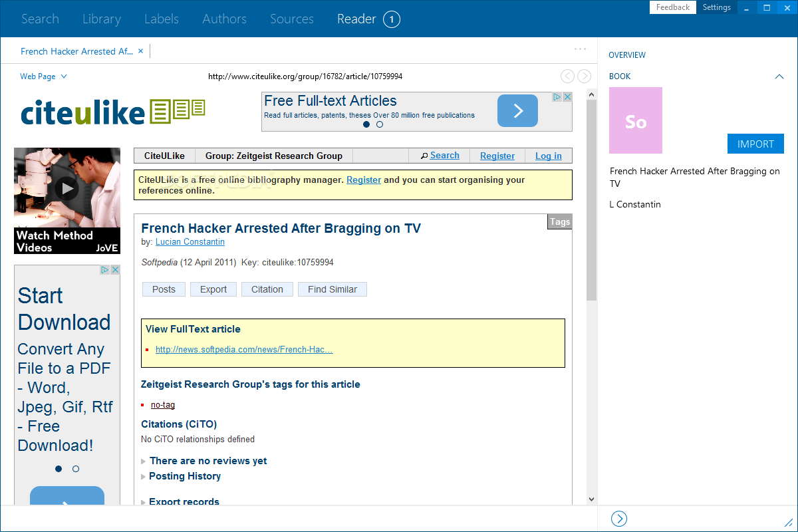Open the Feedback button
Viewport: 798px width, 532px height.
[673, 7]
